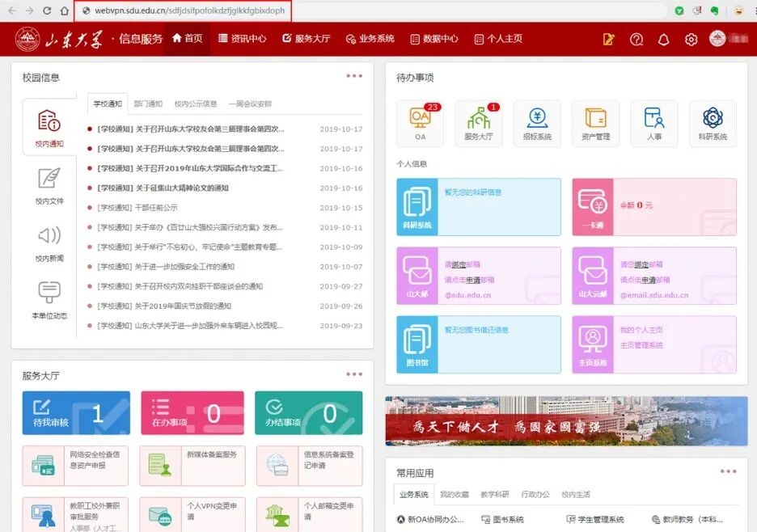757x532 pixels.
Task: Open the 数据中心 menu
Action: click(x=434, y=39)
